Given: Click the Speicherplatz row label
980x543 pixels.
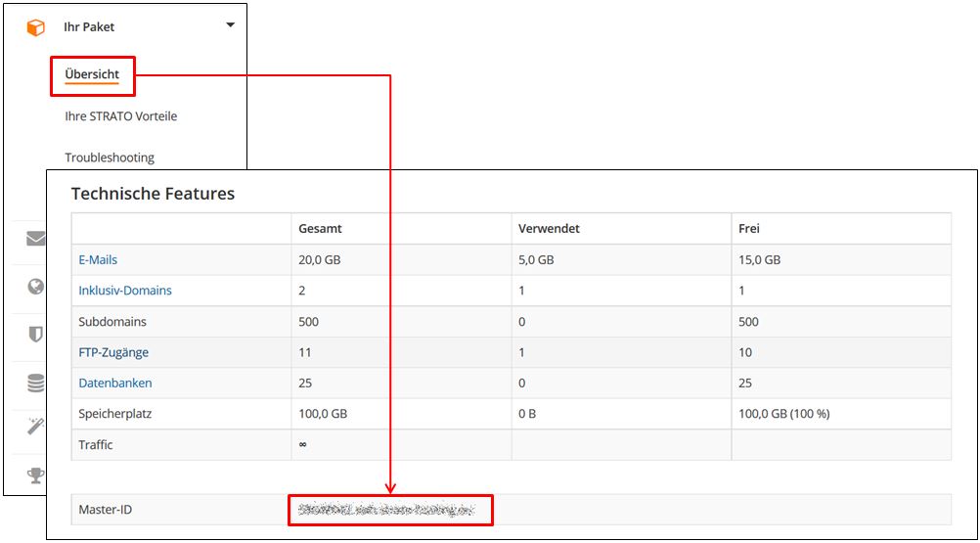Looking at the screenshot, I should click(115, 414).
